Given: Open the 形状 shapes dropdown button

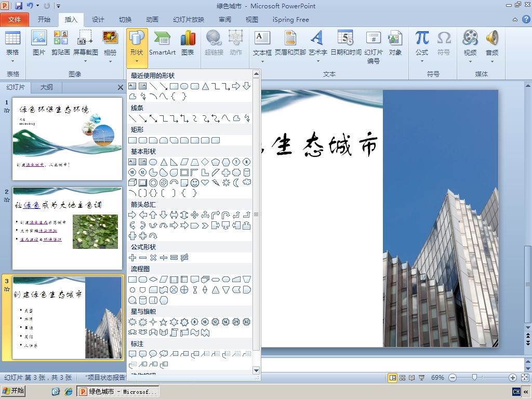Looking at the screenshot, I should click(137, 47).
